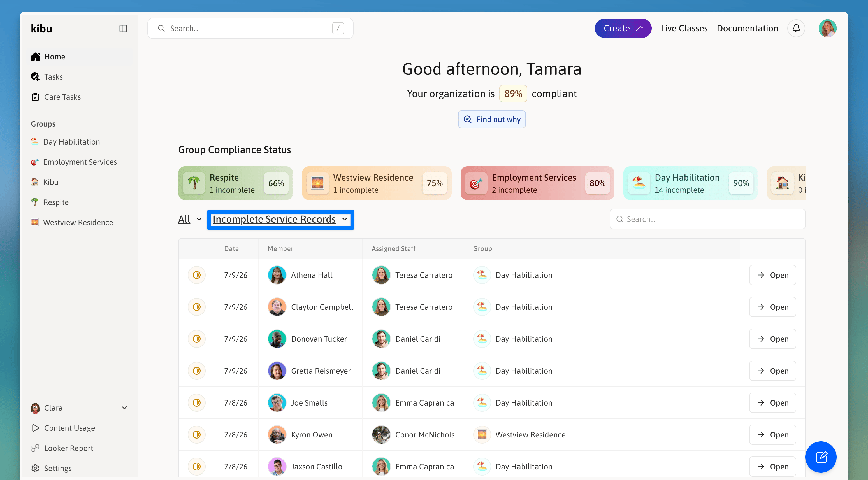868x480 pixels.
Task: Open Tasks in sidebar
Action: pyautogui.click(x=80, y=77)
